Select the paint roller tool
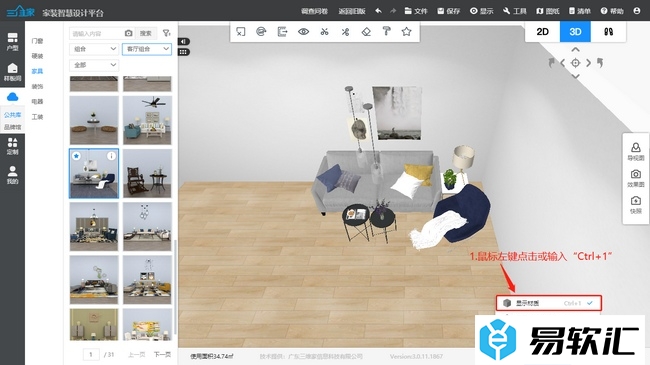Image resolution: width=650 pixels, height=365 pixels. pyautogui.click(x=386, y=32)
